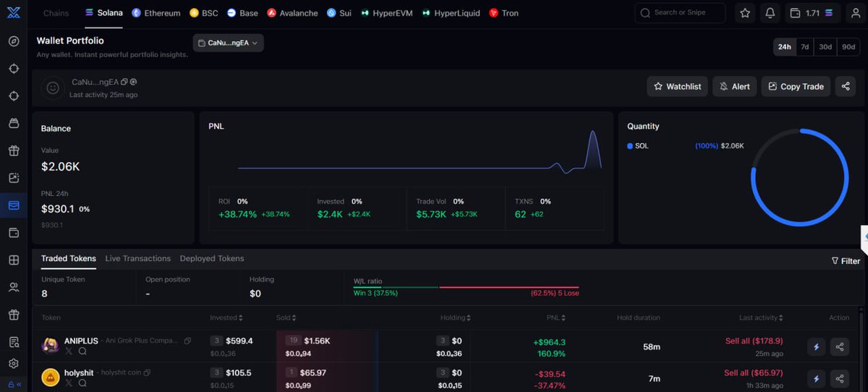Copy the ANIPLUS token address
This screenshot has width=868, height=392.
click(188, 341)
